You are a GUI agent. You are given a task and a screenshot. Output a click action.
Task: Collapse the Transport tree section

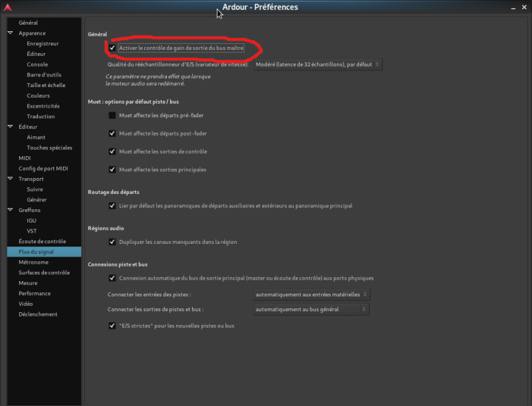click(10, 179)
